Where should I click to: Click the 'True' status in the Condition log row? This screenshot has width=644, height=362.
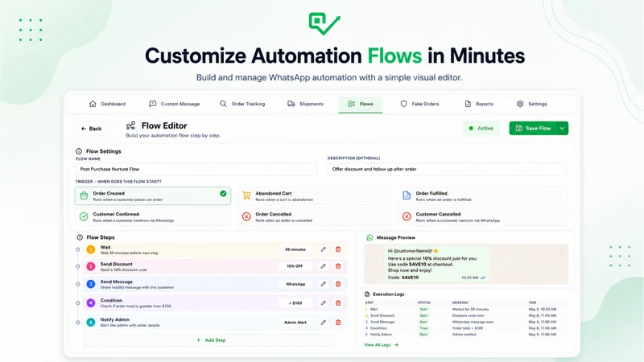423,328
